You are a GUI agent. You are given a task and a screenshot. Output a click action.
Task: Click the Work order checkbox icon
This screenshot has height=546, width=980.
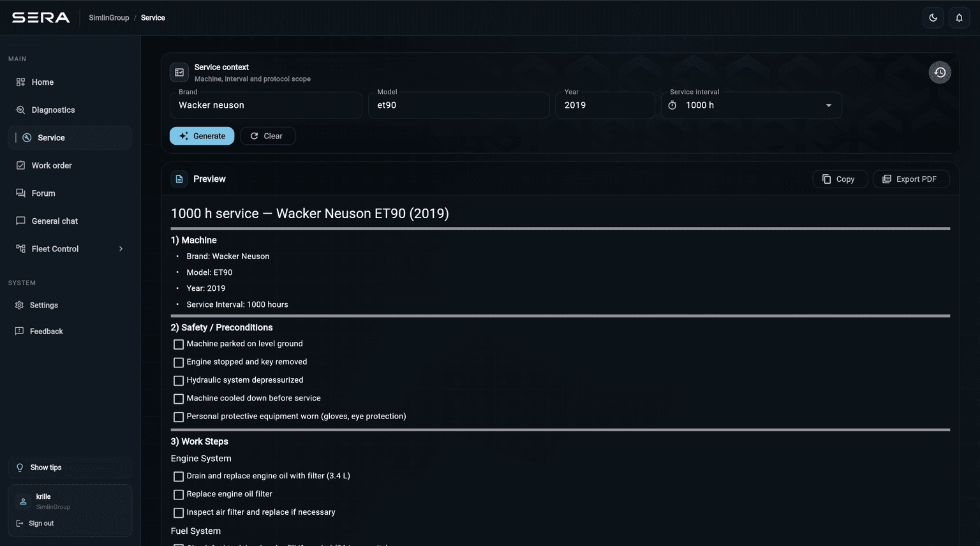point(20,165)
